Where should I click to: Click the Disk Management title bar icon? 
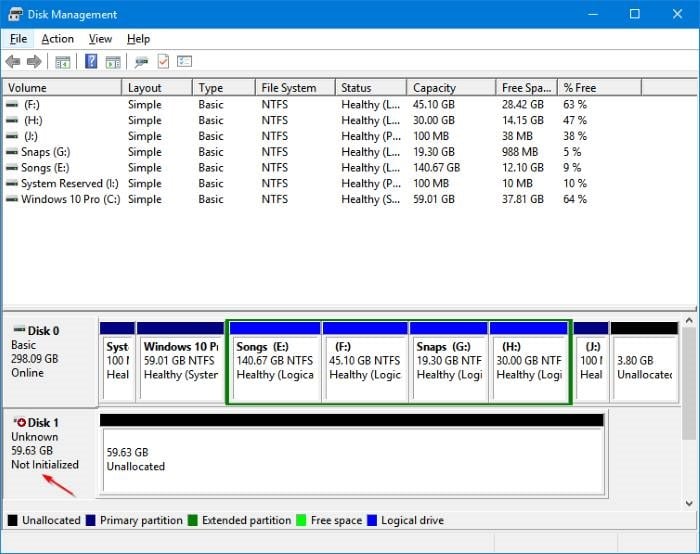15,14
